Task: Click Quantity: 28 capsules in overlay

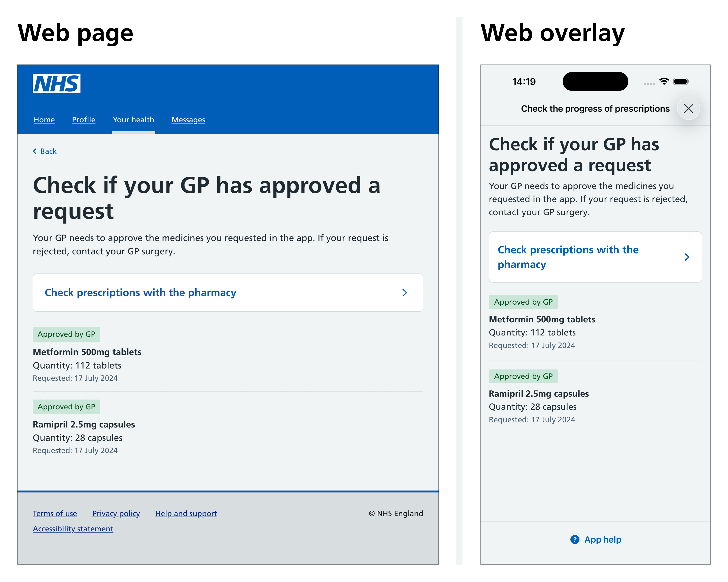Action: (533, 407)
